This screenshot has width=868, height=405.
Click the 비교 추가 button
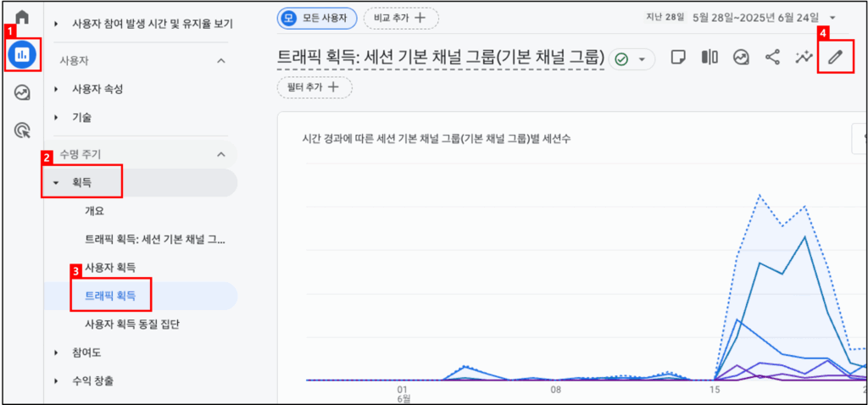[401, 18]
